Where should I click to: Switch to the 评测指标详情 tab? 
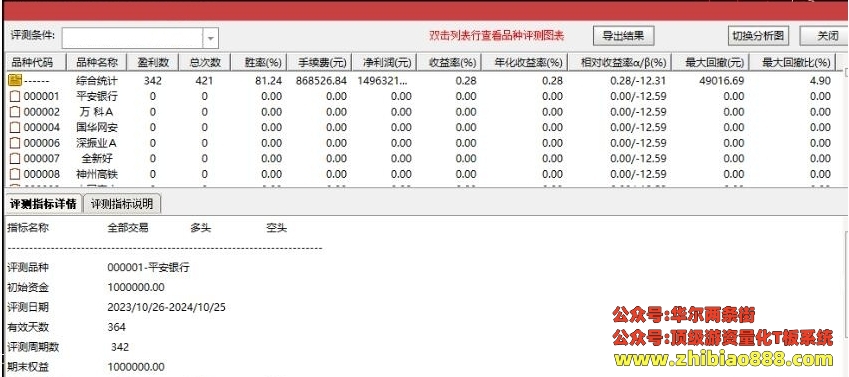pos(43,204)
